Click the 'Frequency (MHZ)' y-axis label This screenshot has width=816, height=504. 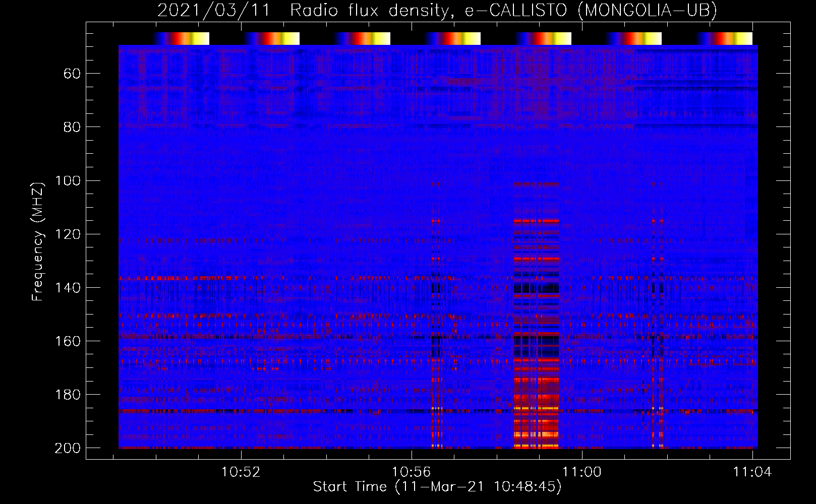[x=38, y=242]
